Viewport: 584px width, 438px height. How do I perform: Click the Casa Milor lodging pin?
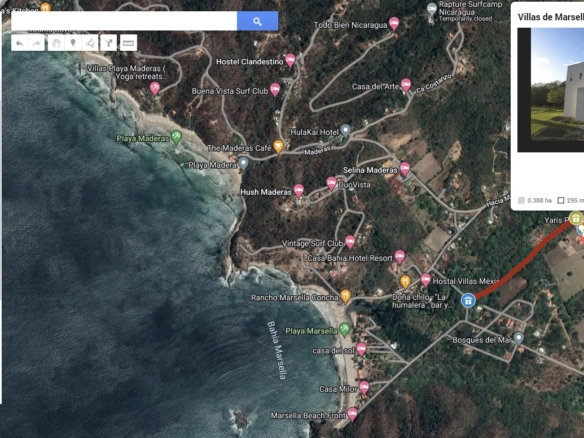[364, 388]
